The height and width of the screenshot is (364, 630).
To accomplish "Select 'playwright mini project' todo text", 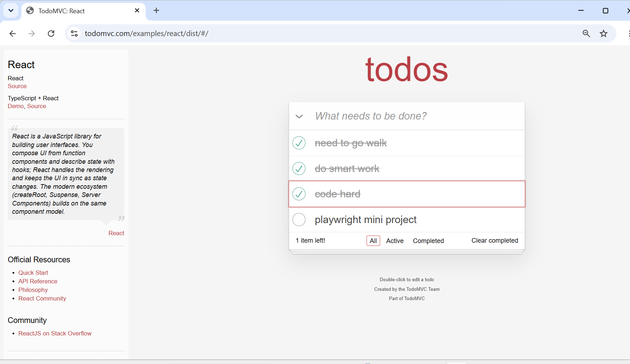I will [x=366, y=220].
